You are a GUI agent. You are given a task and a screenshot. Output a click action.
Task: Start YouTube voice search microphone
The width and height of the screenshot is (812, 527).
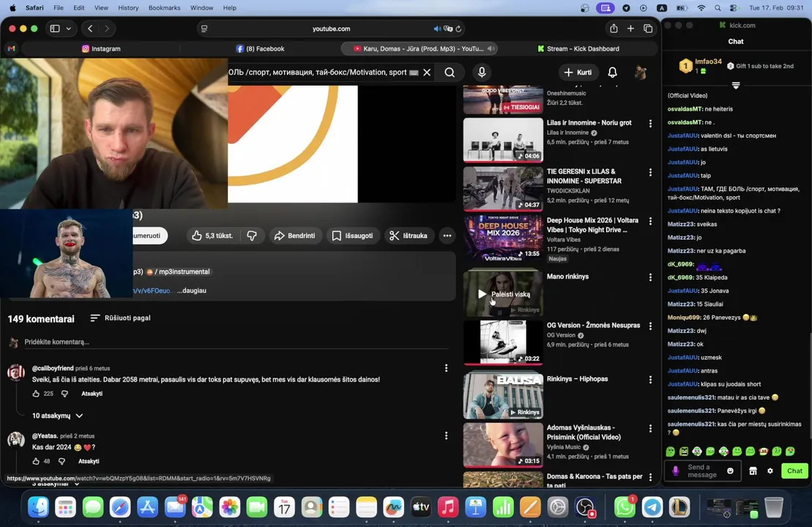(x=482, y=72)
